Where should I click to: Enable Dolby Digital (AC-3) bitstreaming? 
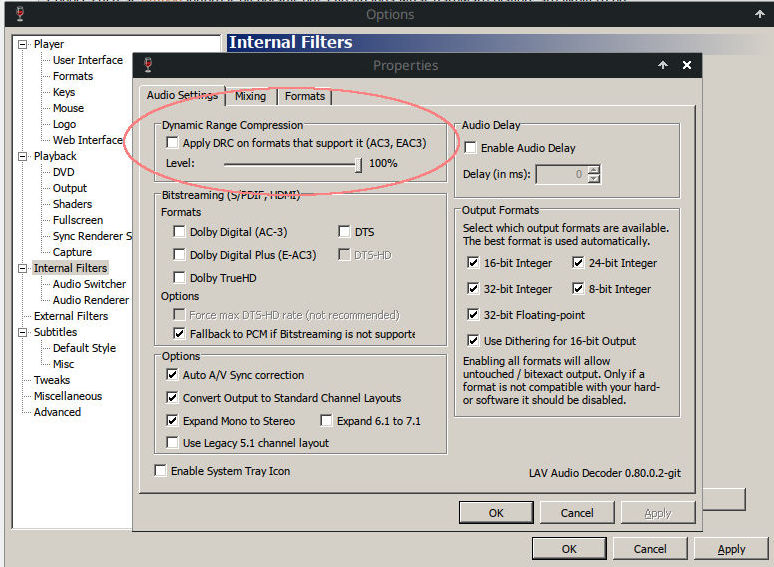tap(179, 232)
